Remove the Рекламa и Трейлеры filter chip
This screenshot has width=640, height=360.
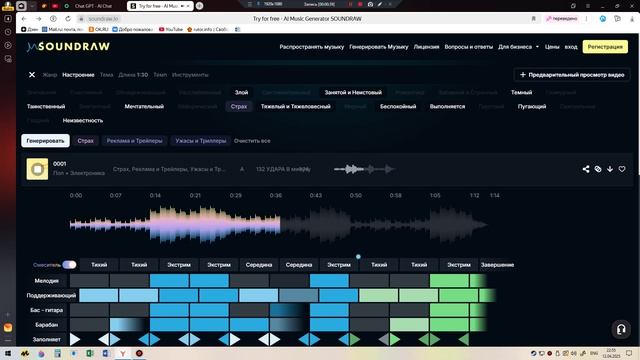[x=134, y=140]
